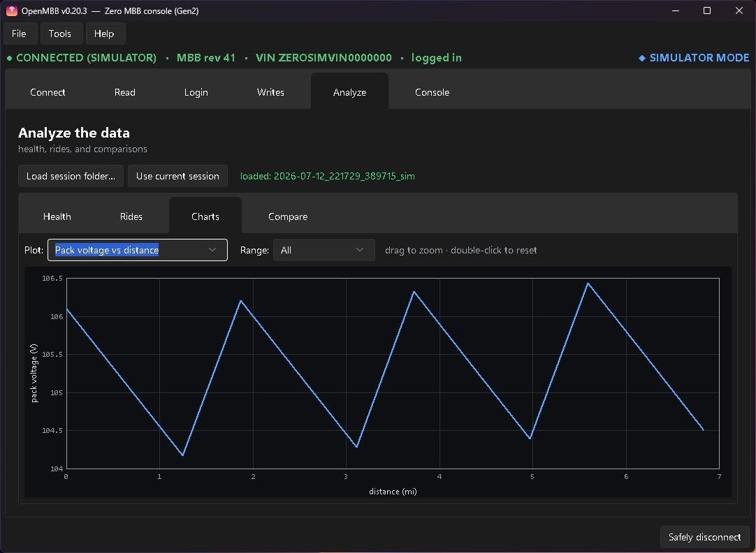Switch to the Connect tab
The height and width of the screenshot is (553, 756).
pos(48,92)
